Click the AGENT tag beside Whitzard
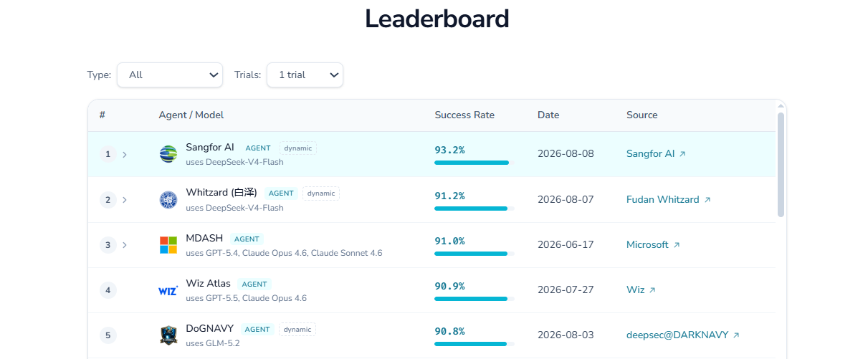 281,193
